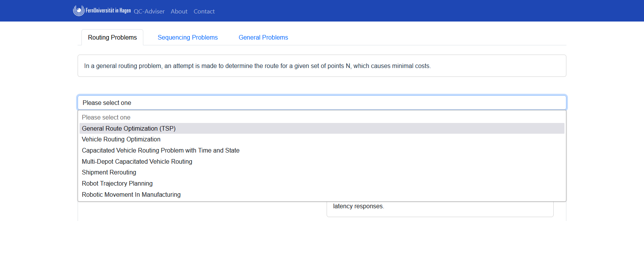Select General Route Optimization (TSP)
644x254 pixels.
click(x=129, y=128)
